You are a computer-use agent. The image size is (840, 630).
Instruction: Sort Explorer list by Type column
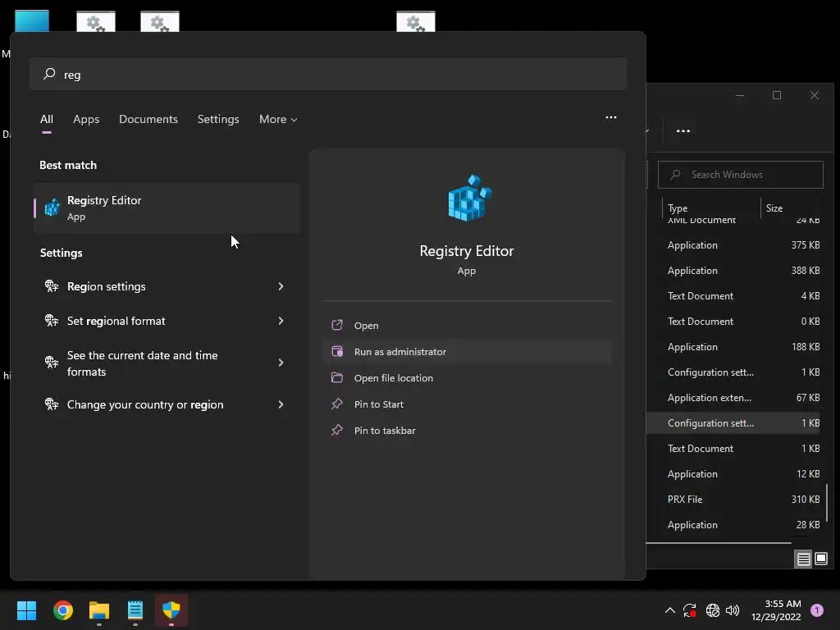(x=711, y=208)
